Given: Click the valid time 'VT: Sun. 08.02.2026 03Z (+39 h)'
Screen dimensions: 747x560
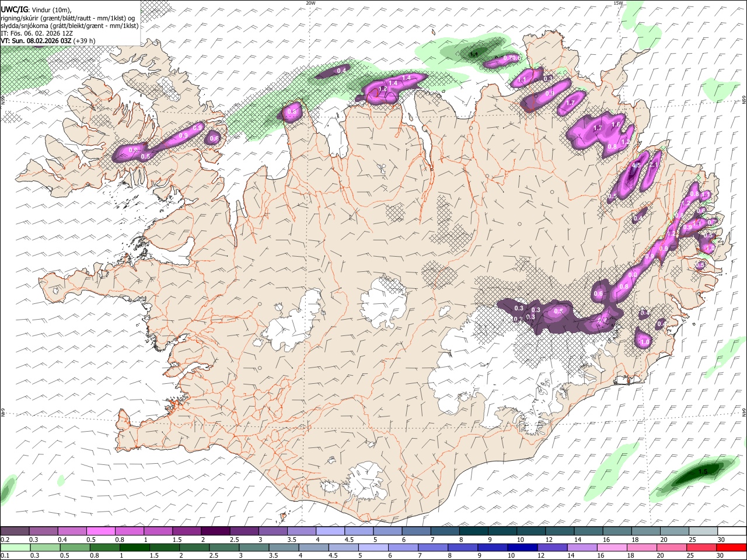Looking at the screenshot, I should (x=48, y=41).
